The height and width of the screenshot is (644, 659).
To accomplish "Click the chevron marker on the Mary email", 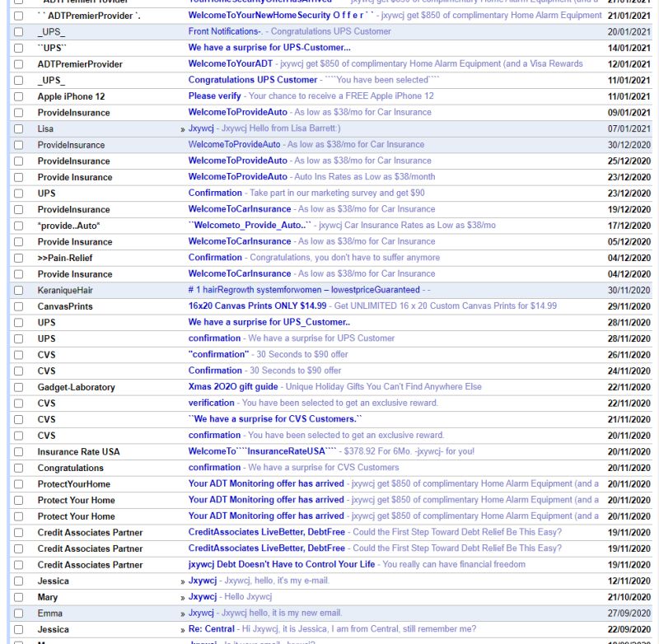I will [x=182, y=598].
